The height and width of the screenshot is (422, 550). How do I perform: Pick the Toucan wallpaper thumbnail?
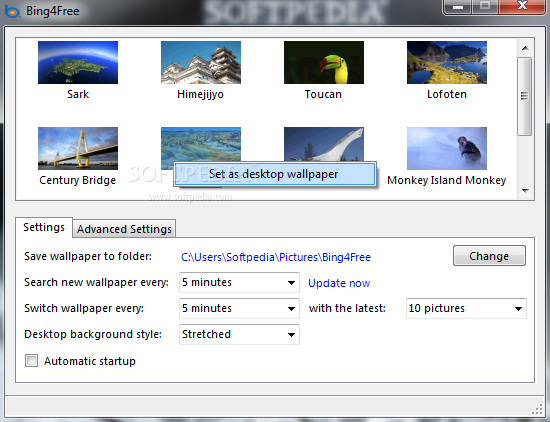point(324,62)
